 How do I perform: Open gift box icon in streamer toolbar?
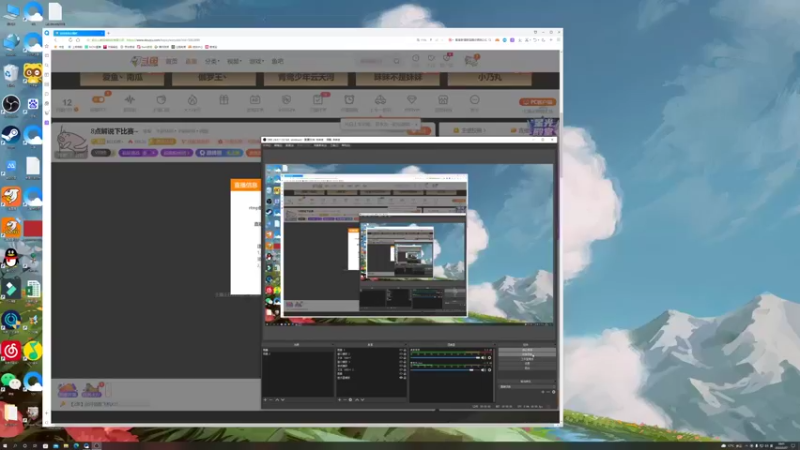[x=224, y=100]
